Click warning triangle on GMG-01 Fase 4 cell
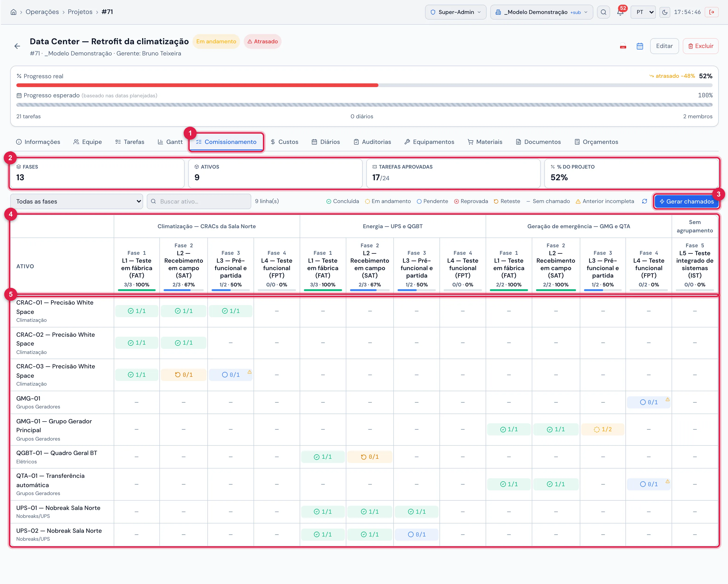Viewport: 728px width, 584px height. pos(667,399)
